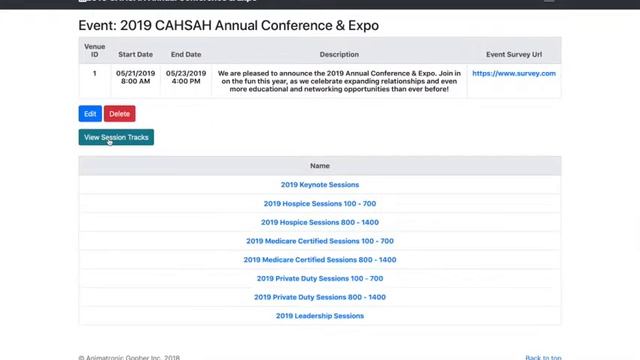Click the Venue ID column header
Screen dimensions: 640x360
pyautogui.click(x=95, y=50)
